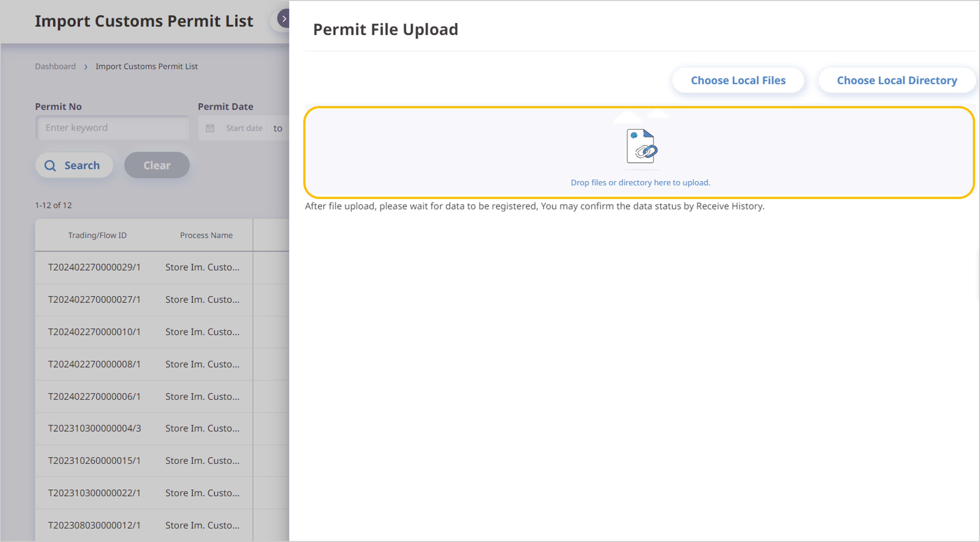Screen dimensions: 980x542
Task: Click the Permit No keyword field
Action: [112, 128]
